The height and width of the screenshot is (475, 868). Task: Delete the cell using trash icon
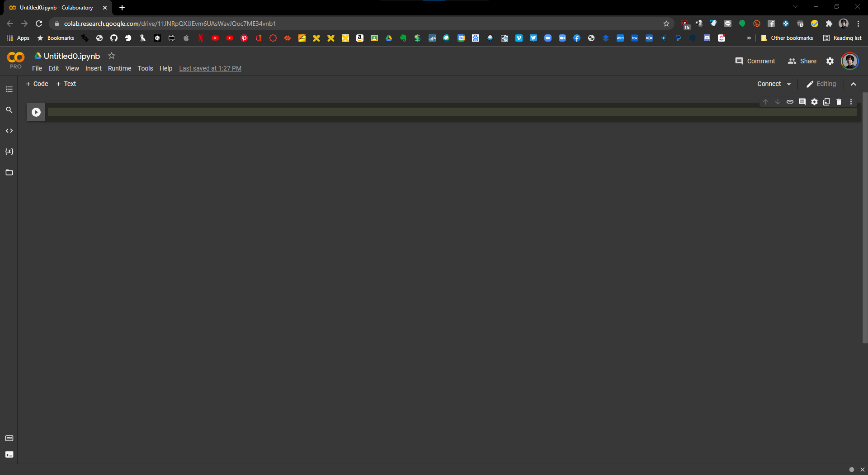tap(839, 102)
